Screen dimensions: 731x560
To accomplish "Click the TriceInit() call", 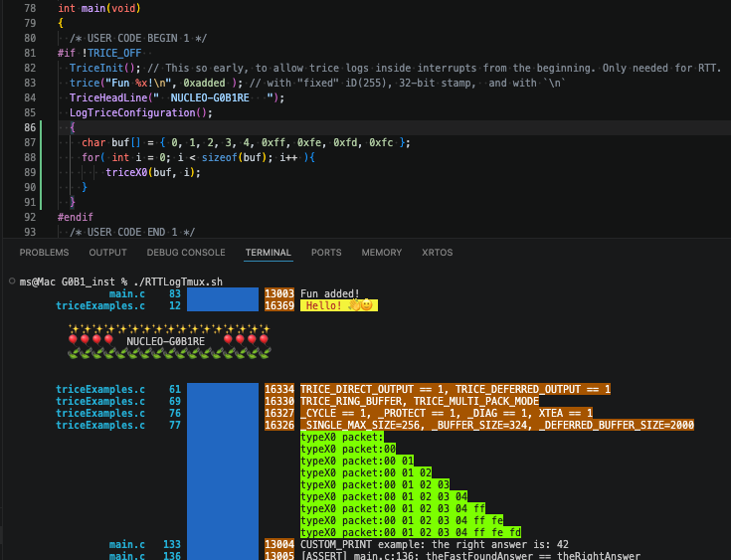I will (x=104, y=68).
